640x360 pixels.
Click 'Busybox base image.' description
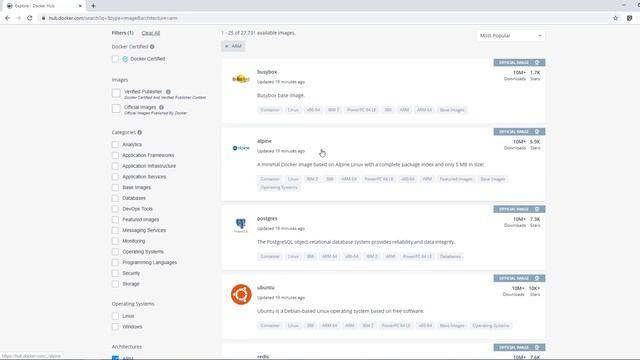click(281, 95)
